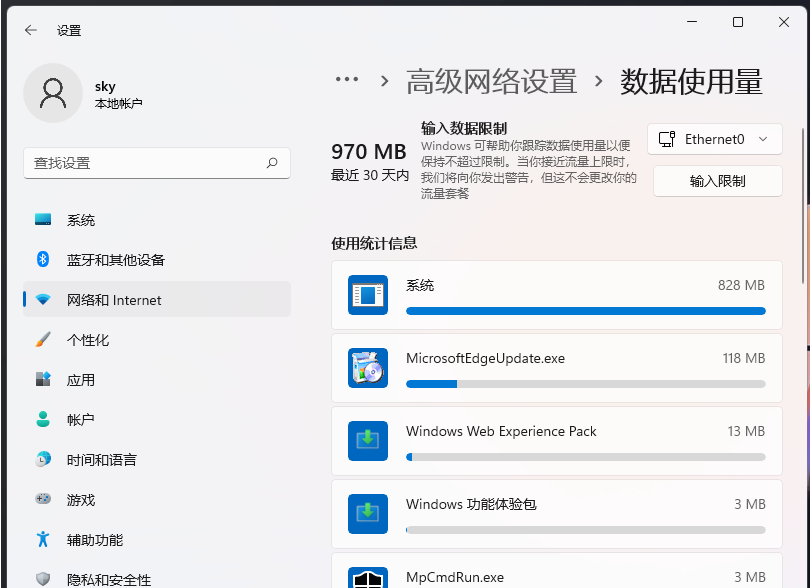Click the 游戏 Xbox icon
Screen dimensions: 810x588
(42, 500)
